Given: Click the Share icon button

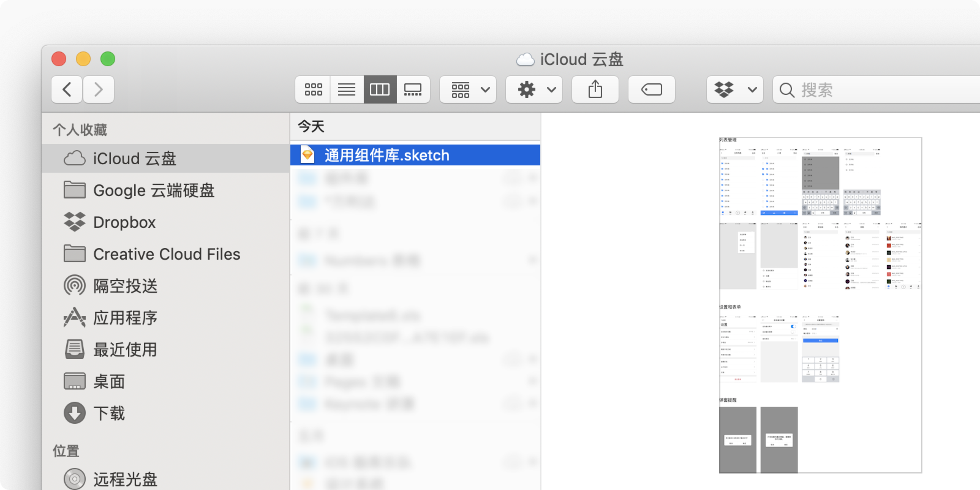Looking at the screenshot, I should point(595,90).
